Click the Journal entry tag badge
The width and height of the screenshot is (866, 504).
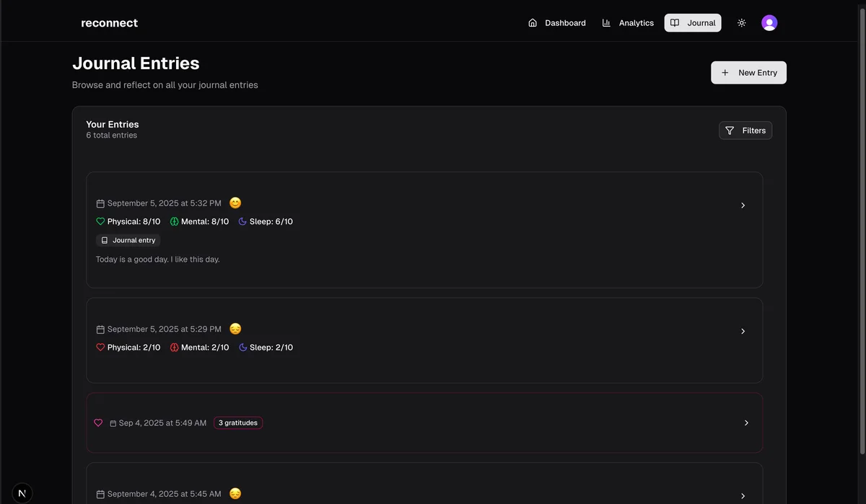click(128, 240)
